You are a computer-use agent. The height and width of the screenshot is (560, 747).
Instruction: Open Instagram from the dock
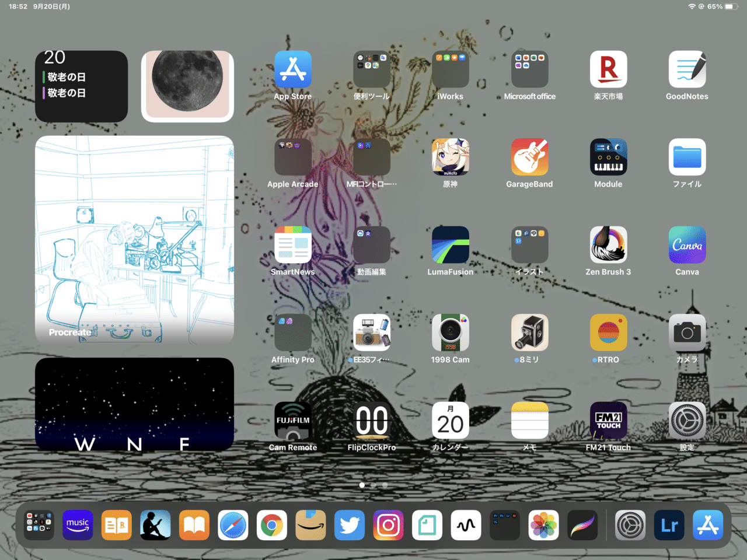tap(388, 525)
